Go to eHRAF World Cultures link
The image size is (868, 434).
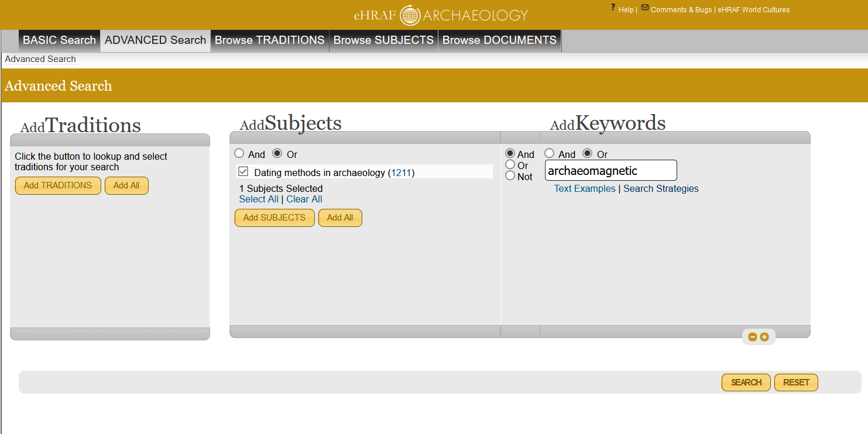coord(754,10)
